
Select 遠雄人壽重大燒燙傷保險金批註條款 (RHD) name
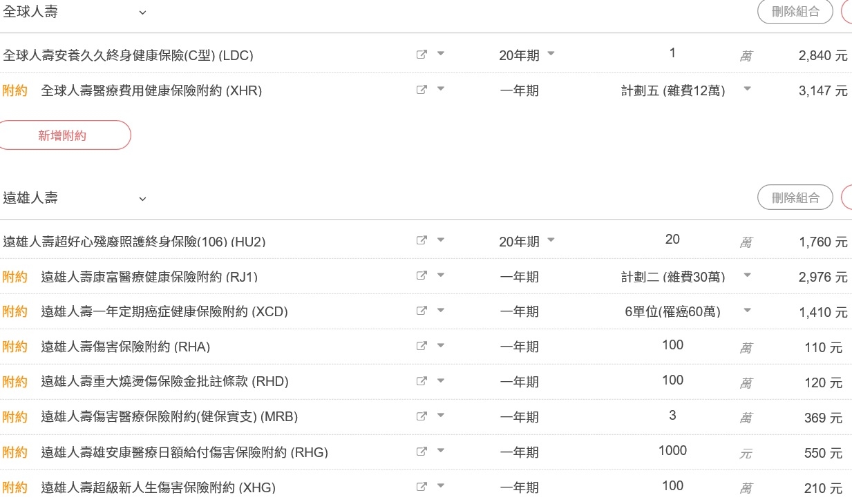tap(164, 382)
